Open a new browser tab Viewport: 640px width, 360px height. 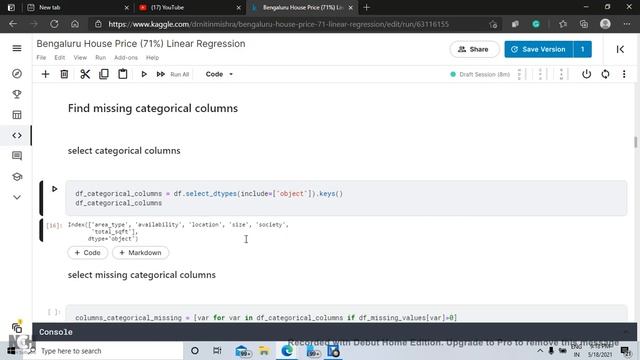pyautogui.click(x=367, y=7)
